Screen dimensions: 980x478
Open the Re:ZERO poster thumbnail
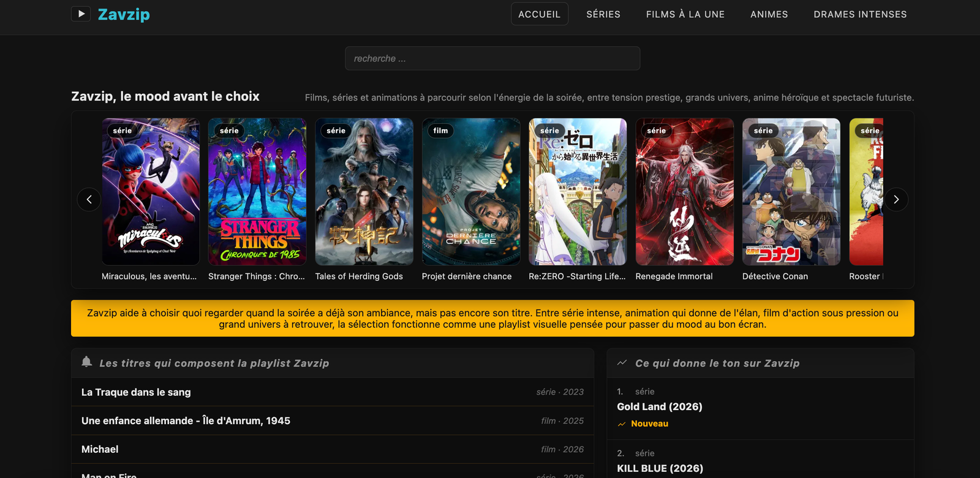(578, 192)
